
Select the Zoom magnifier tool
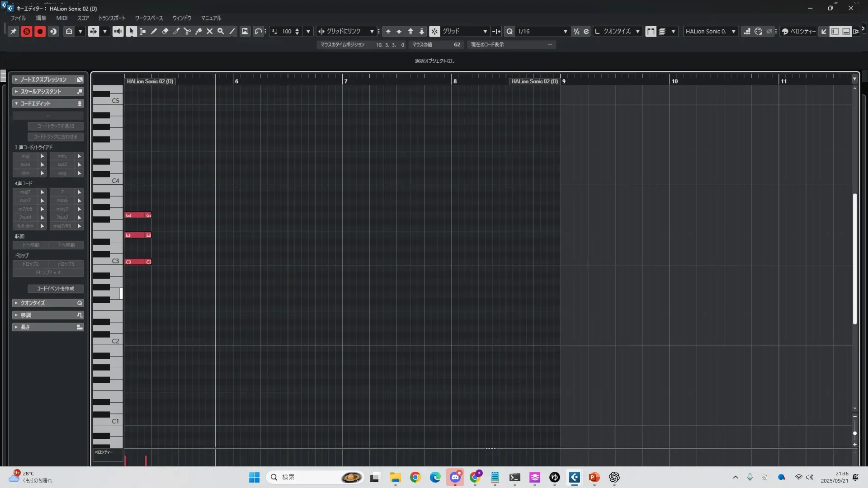[221, 31]
